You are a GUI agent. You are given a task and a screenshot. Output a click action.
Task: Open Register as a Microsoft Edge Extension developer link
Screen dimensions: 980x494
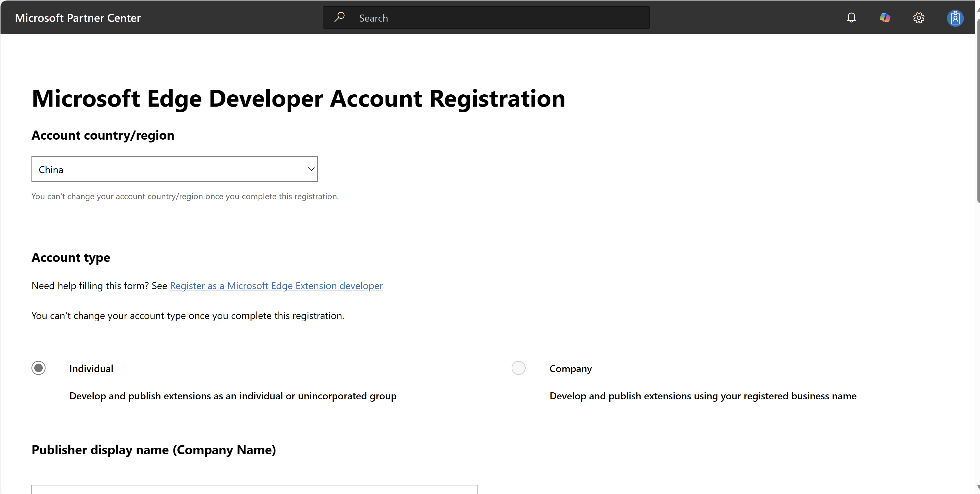tap(276, 285)
